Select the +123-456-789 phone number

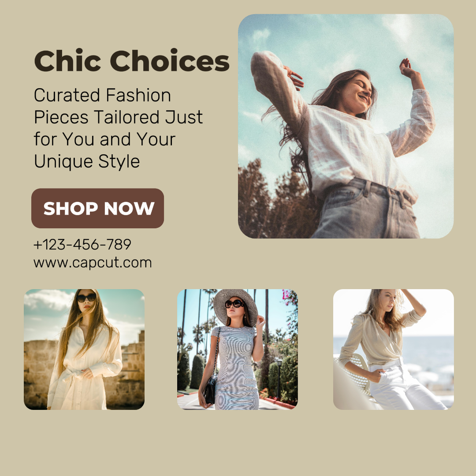tap(82, 244)
